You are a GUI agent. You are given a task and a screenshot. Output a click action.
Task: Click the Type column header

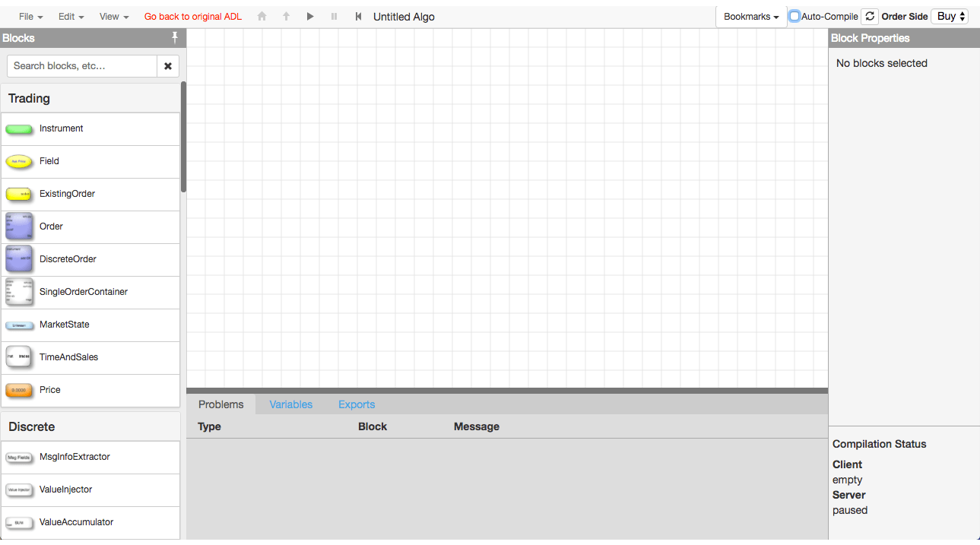[209, 426]
